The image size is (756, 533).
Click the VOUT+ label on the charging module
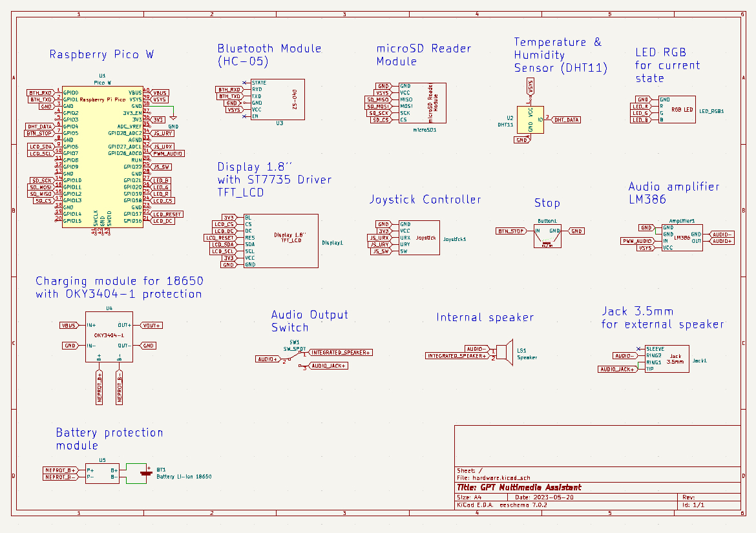coord(151,326)
